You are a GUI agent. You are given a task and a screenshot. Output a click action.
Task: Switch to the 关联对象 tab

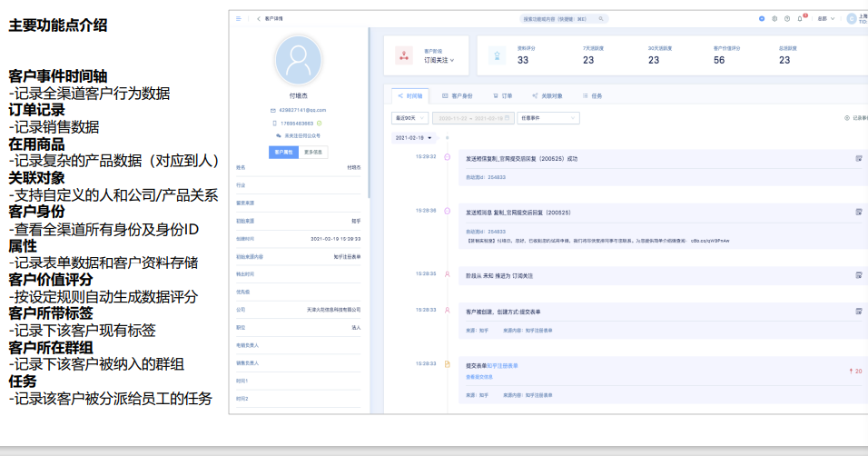coord(547,95)
